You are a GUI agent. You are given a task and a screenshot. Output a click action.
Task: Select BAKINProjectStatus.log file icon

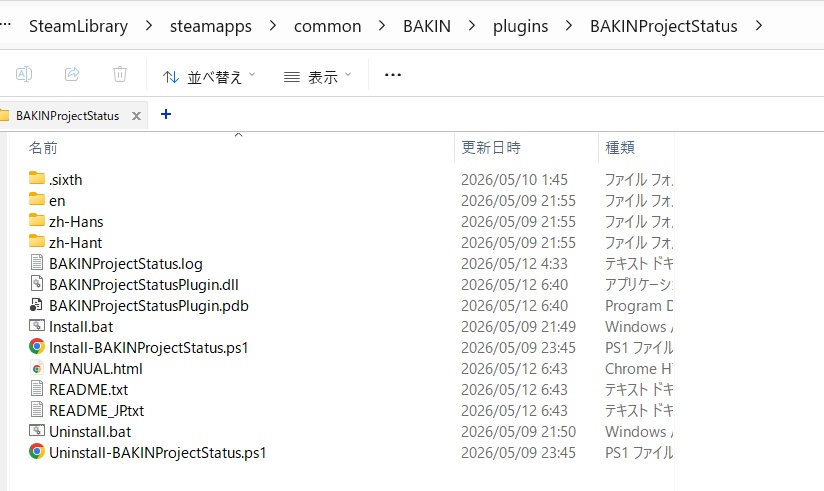tap(37, 262)
